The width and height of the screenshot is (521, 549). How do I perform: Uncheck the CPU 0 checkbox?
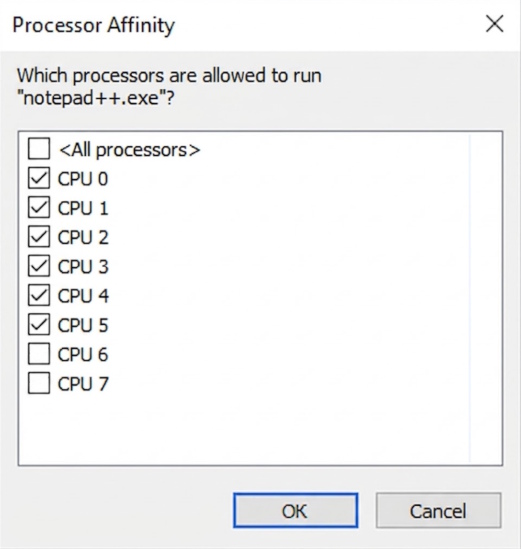point(39,178)
